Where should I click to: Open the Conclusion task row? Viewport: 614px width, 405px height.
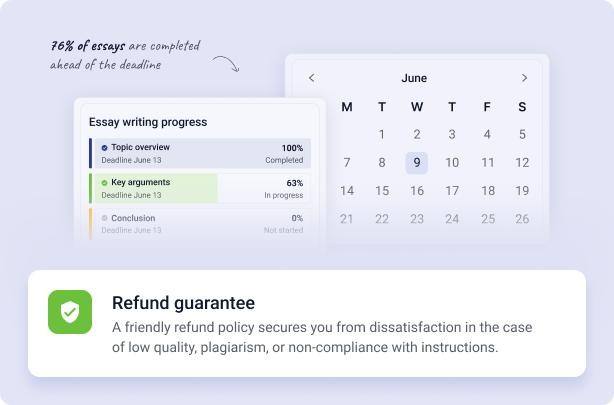200,224
